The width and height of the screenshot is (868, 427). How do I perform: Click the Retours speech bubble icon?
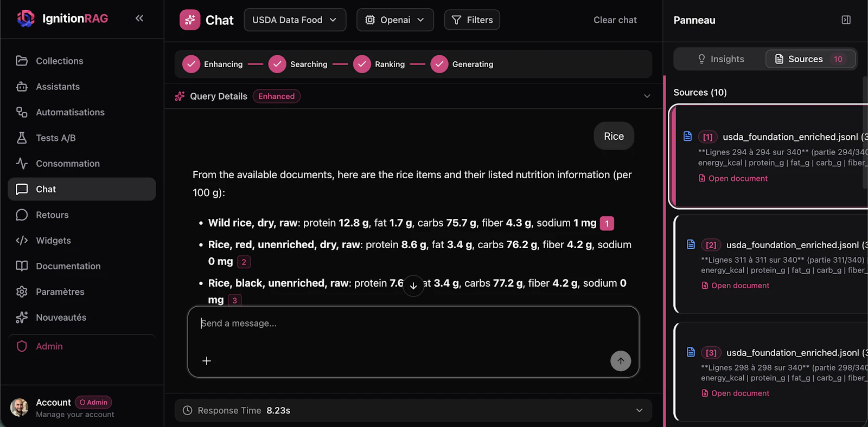pos(22,215)
